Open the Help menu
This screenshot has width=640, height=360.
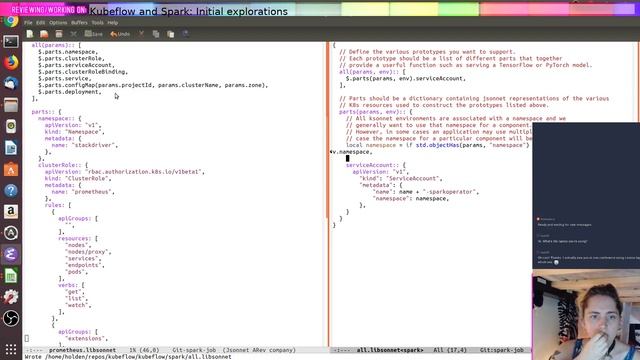(x=113, y=23)
